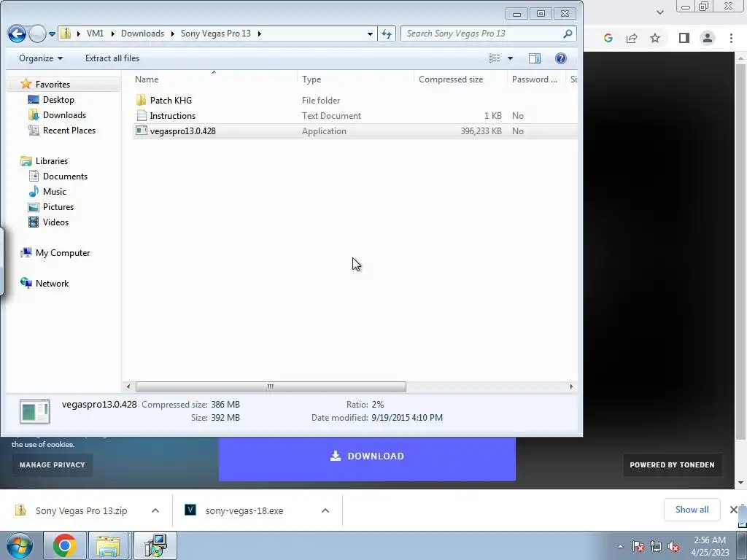Viewport: 747px width, 560px height.
Task: Expand options for Sony Vegas Pro 13.zip download
Action: pos(155,510)
